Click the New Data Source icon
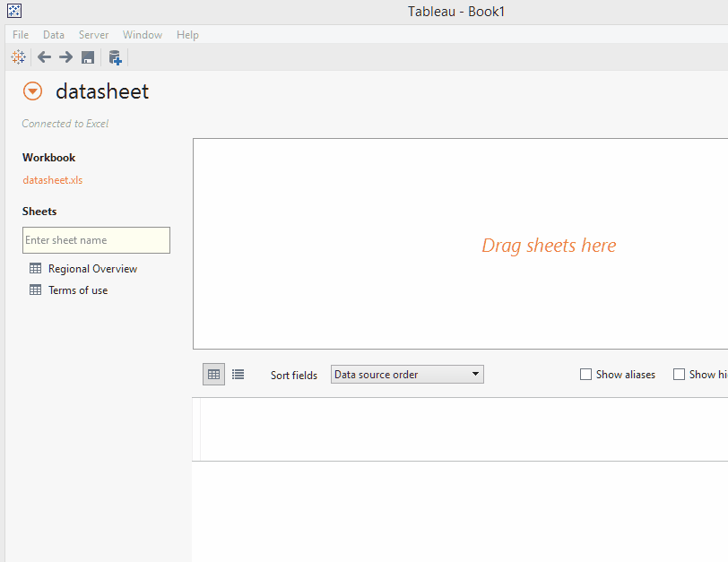The image size is (728, 562). [114, 56]
